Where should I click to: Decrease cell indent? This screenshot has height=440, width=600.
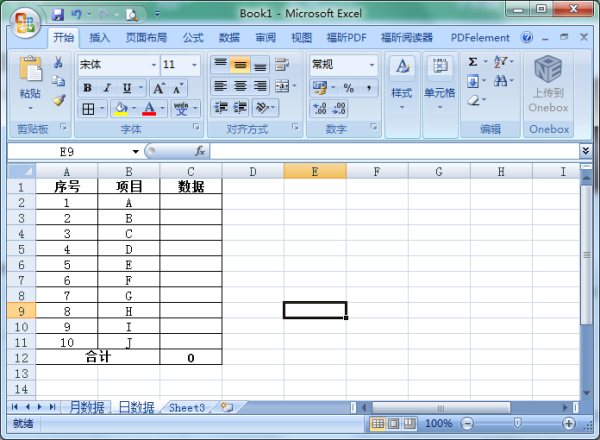221,108
